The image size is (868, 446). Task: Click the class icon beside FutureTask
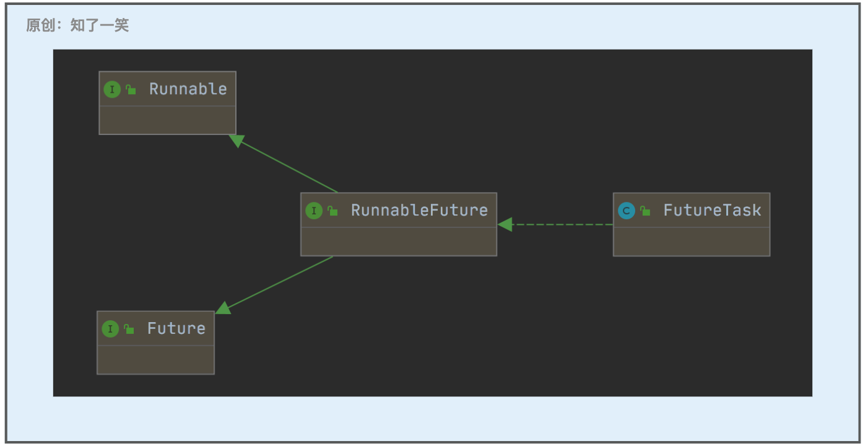(627, 211)
